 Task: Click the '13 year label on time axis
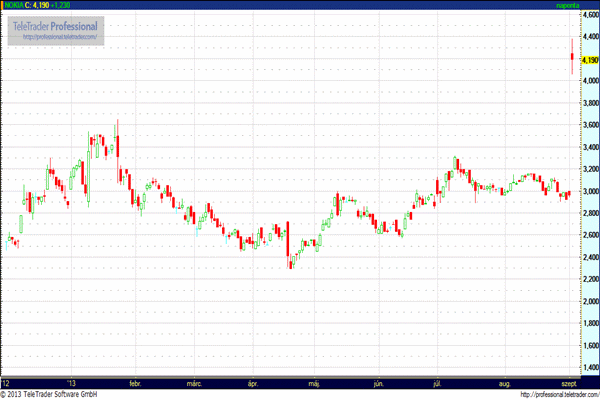click(x=71, y=382)
